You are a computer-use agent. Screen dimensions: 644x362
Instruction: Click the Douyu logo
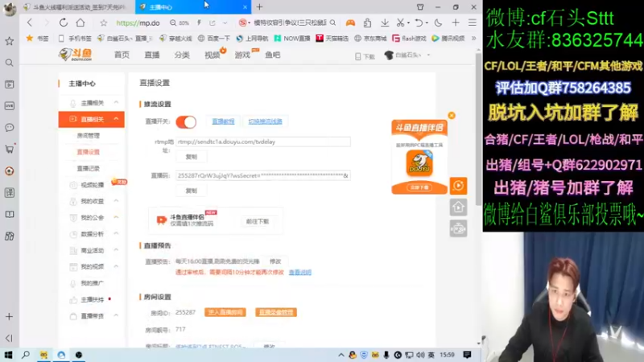click(76, 55)
